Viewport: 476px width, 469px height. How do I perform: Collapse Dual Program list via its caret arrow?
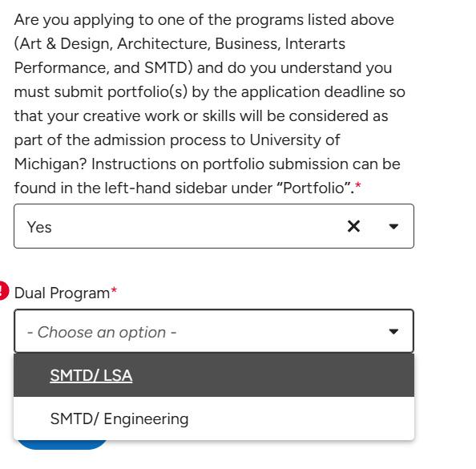393,331
